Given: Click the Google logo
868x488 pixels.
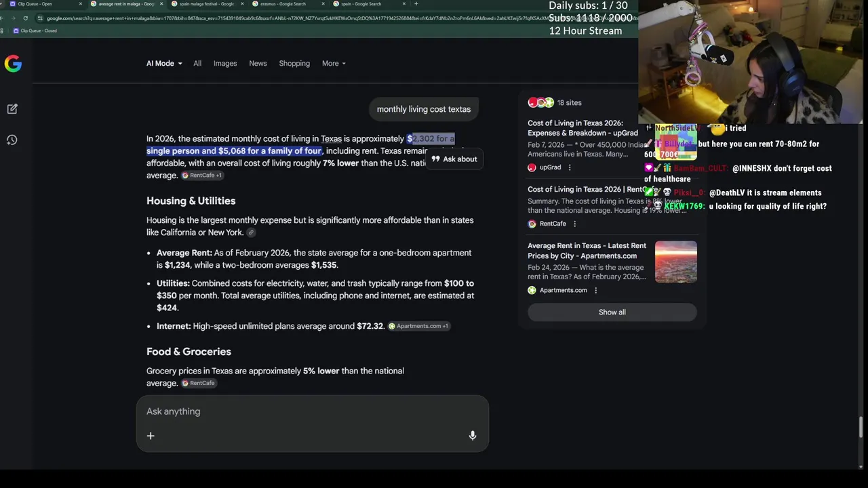Looking at the screenshot, I should click(13, 64).
